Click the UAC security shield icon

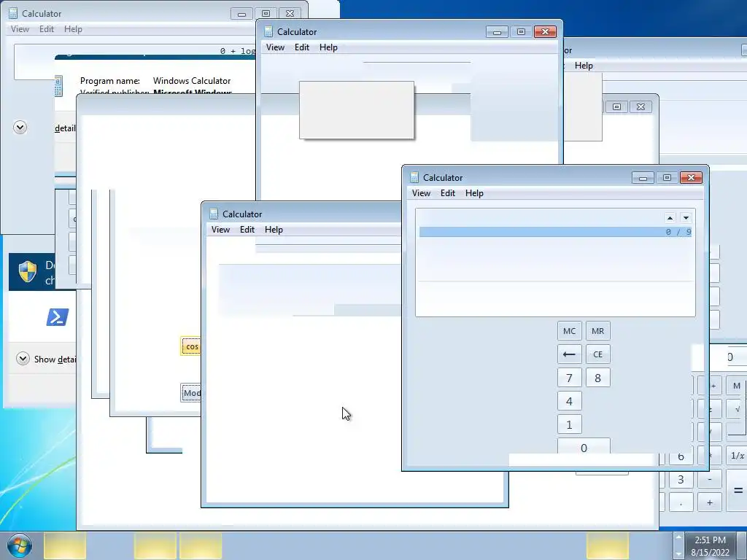[28, 271]
